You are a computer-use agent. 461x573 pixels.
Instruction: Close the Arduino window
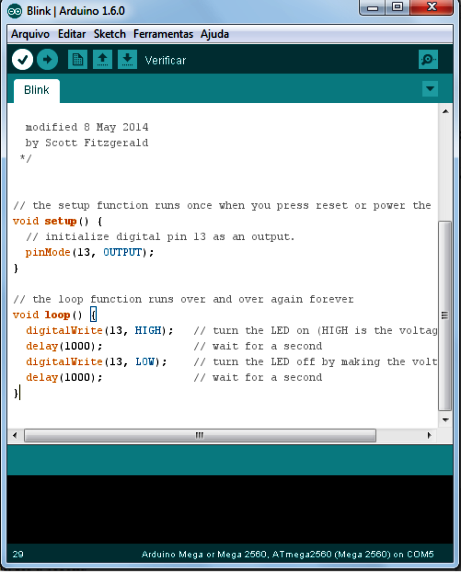tap(432, 7)
